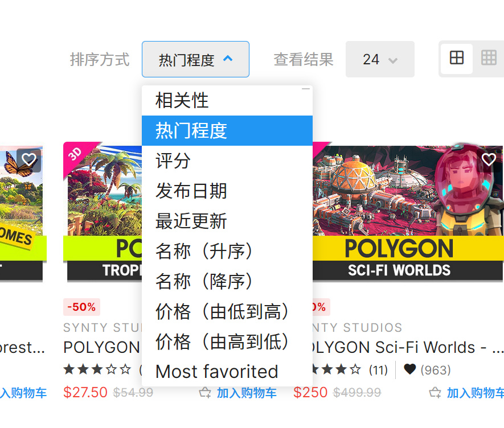Favorite the butterfly biomes asset with heart icon
The image size is (504, 428).
pos(28,160)
